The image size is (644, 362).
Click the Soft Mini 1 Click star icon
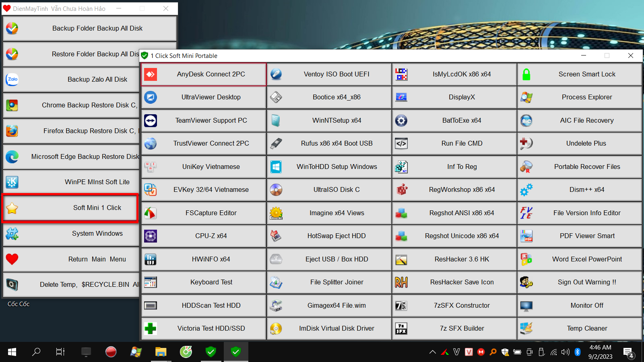coord(12,208)
